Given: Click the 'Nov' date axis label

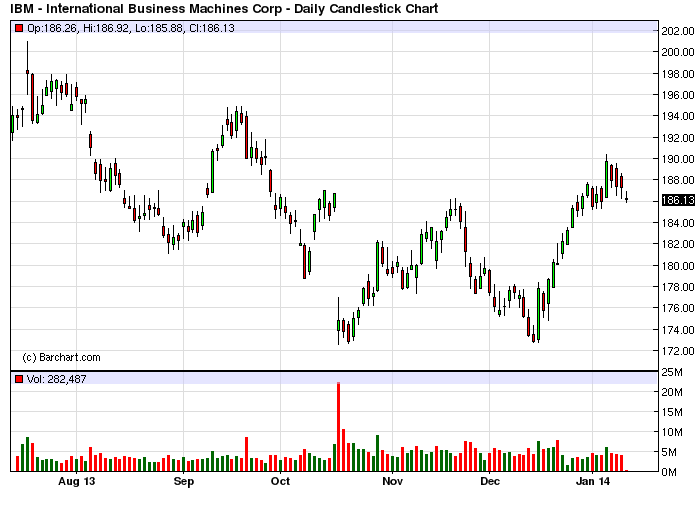Looking at the screenshot, I should (x=392, y=481).
